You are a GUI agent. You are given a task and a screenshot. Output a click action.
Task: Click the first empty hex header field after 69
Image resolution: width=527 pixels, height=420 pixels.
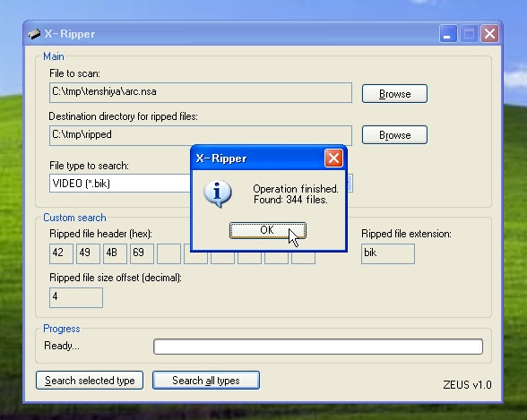(168, 253)
